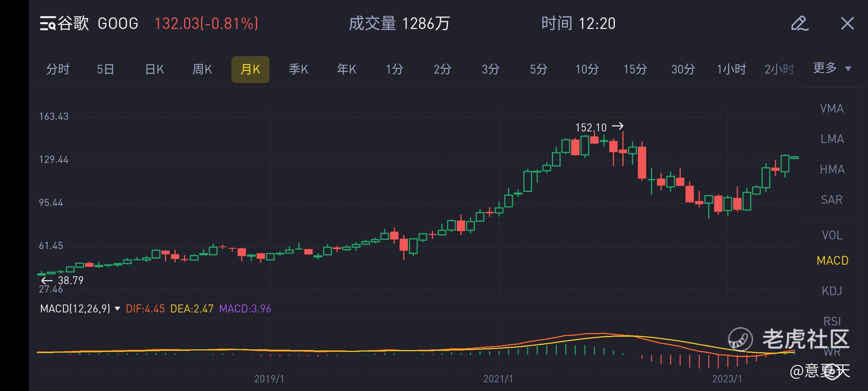
Task: Tap the 2021/1 time axis marker
Action: coord(498,379)
